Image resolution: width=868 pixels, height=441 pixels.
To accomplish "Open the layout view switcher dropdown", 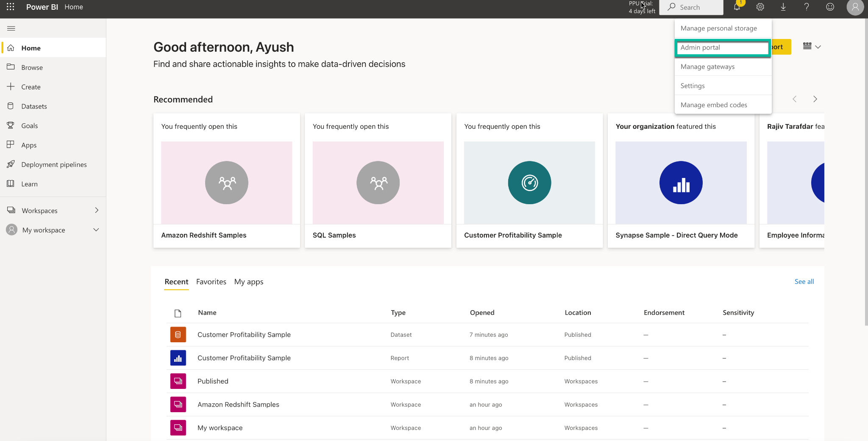I will tap(812, 47).
